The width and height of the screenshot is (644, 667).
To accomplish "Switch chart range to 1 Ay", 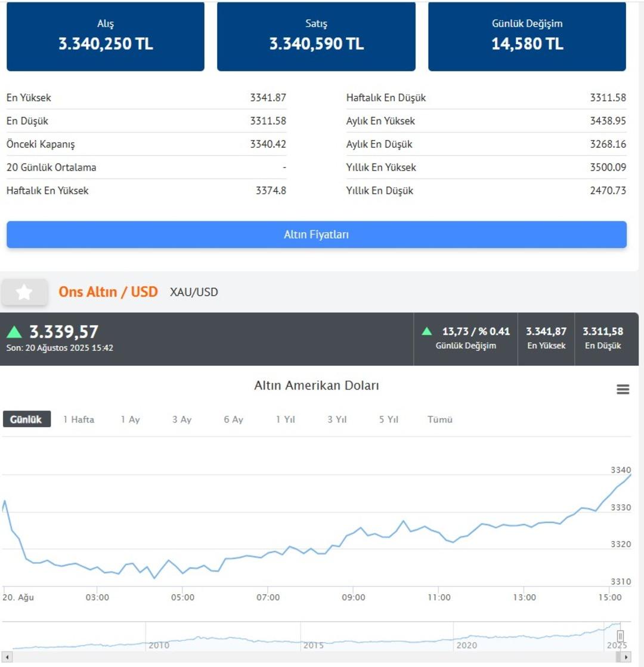I will click(130, 419).
